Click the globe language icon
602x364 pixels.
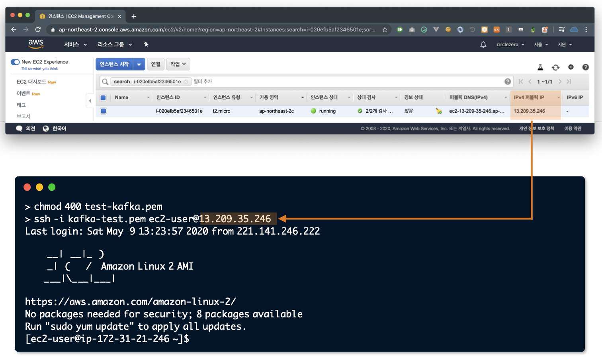coord(46,128)
